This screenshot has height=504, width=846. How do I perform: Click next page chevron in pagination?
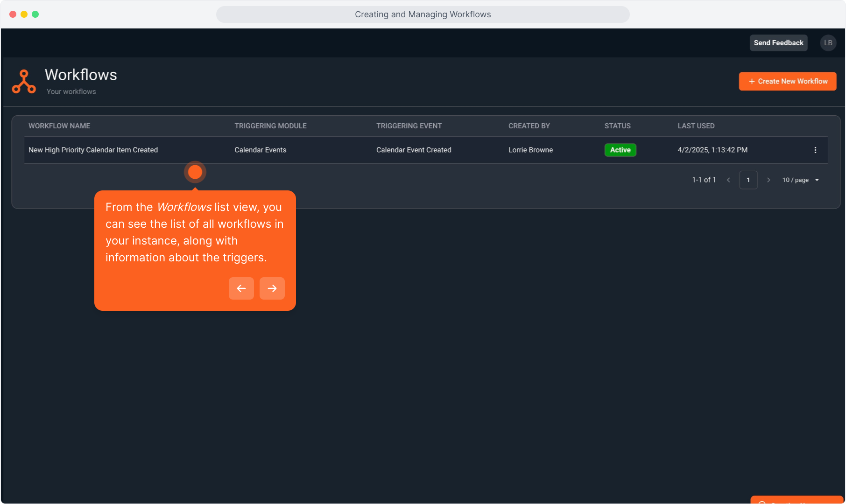pyautogui.click(x=768, y=180)
